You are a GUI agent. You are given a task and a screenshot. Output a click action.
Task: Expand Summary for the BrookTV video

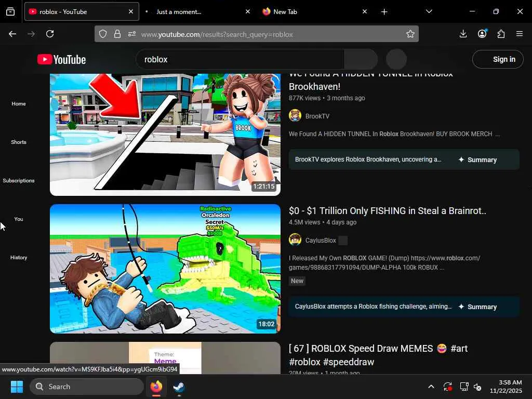478,160
